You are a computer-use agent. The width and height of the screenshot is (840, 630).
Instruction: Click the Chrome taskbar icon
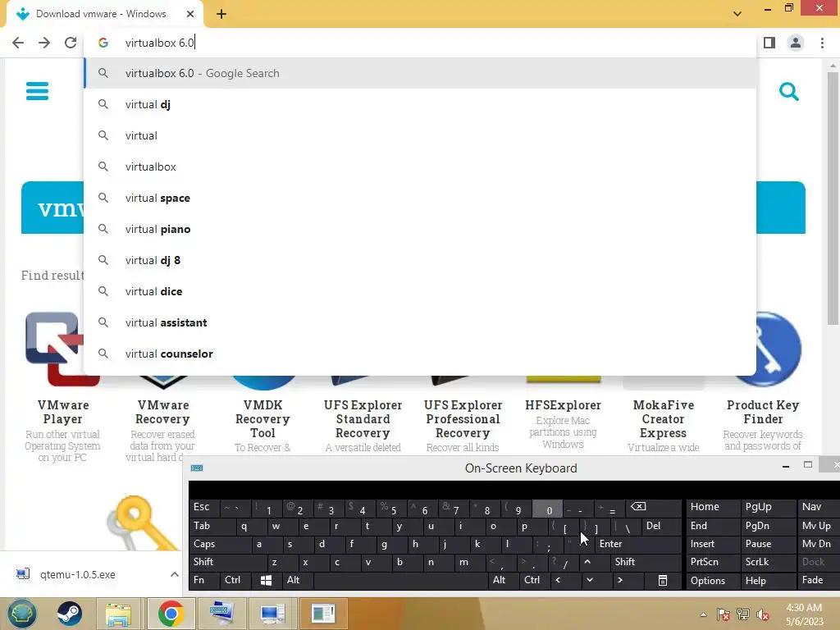pos(171,614)
